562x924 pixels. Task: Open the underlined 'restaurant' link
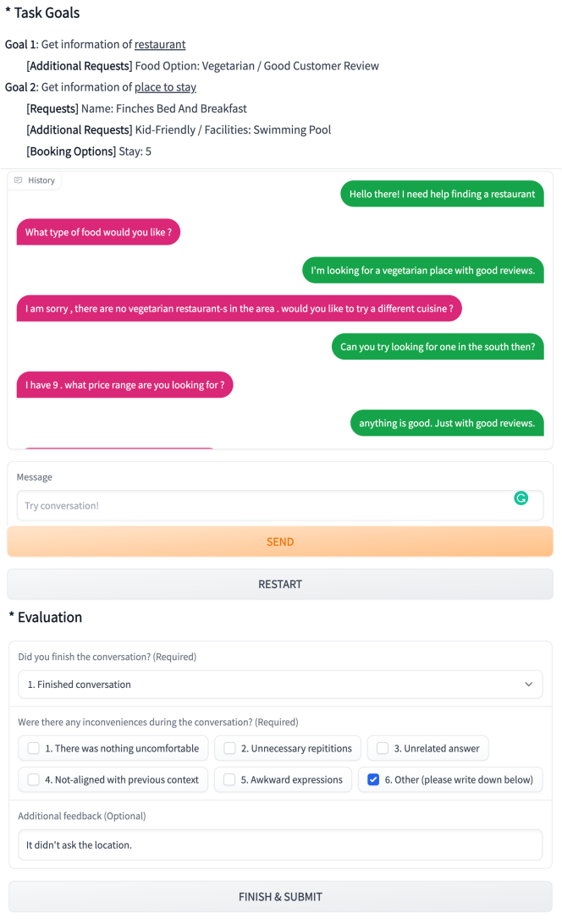click(160, 44)
